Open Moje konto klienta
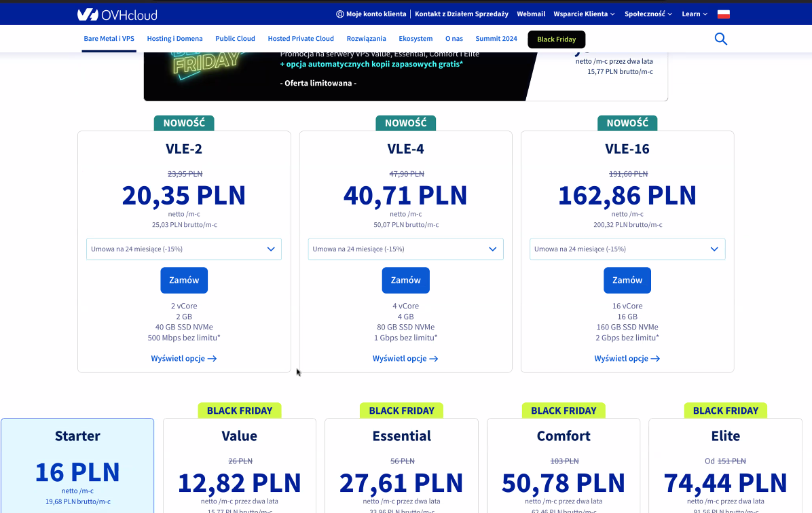812x513 pixels. pyautogui.click(x=376, y=14)
